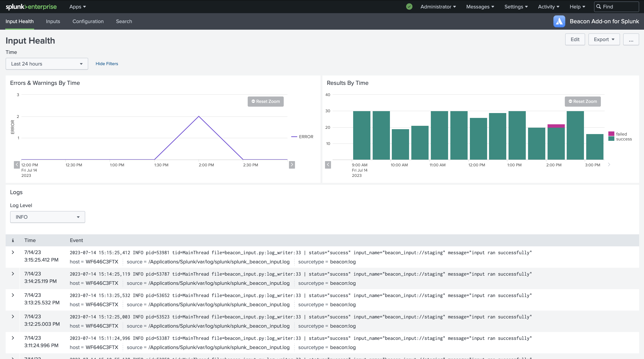Click the Find search magnifier icon

599,7
